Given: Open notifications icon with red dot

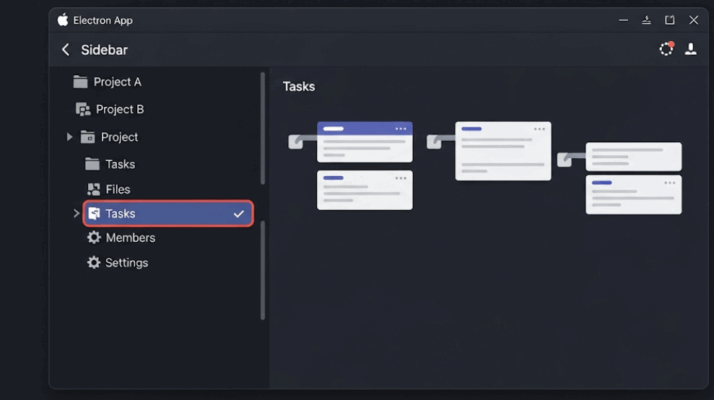Looking at the screenshot, I should coord(667,48).
